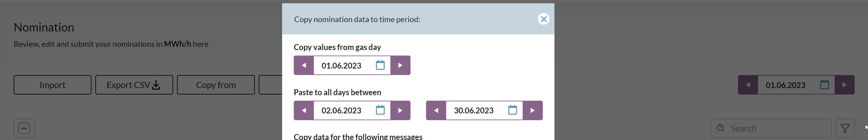The image size is (868, 140).
Task: Click the paste start date field
Action: click(x=341, y=110)
